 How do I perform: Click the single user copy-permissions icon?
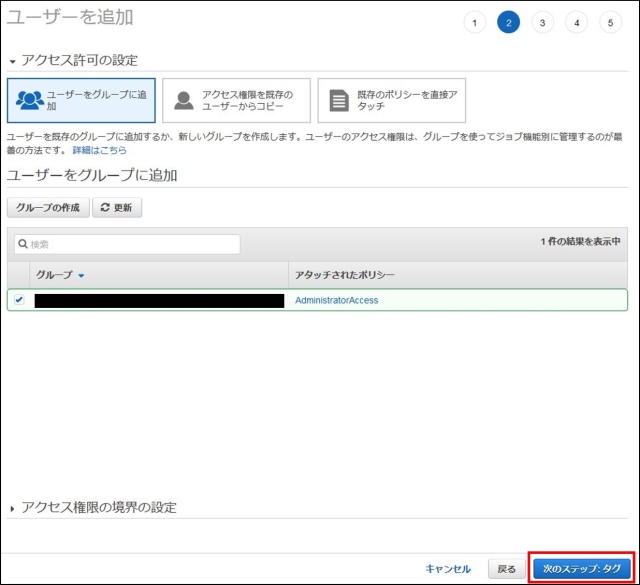pos(183,100)
